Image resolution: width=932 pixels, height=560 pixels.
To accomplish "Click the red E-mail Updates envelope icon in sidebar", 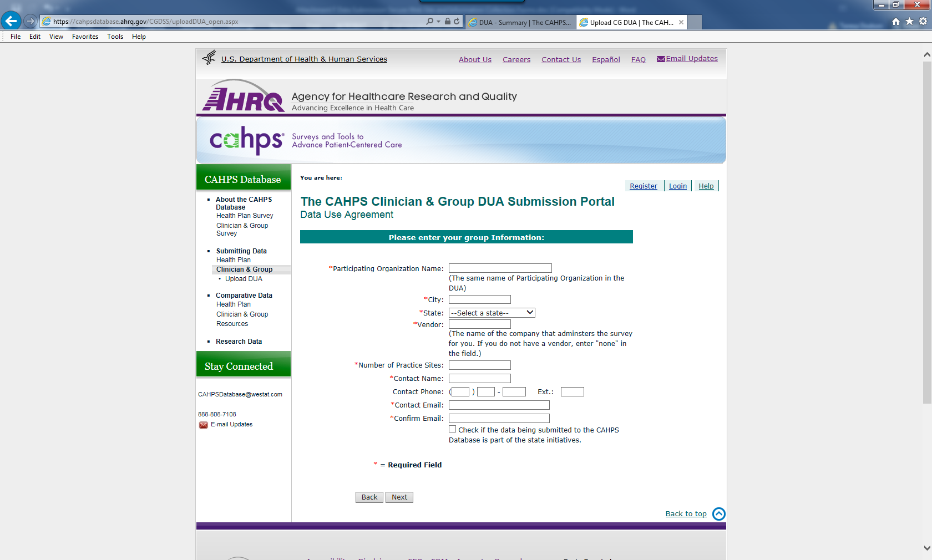I will coord(204,425).
